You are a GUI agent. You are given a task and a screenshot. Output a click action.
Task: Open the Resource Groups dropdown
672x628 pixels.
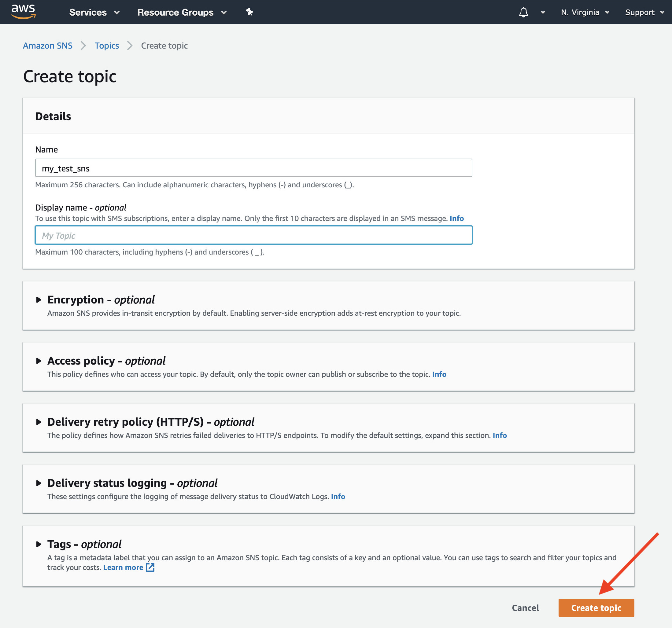(182, 13)
